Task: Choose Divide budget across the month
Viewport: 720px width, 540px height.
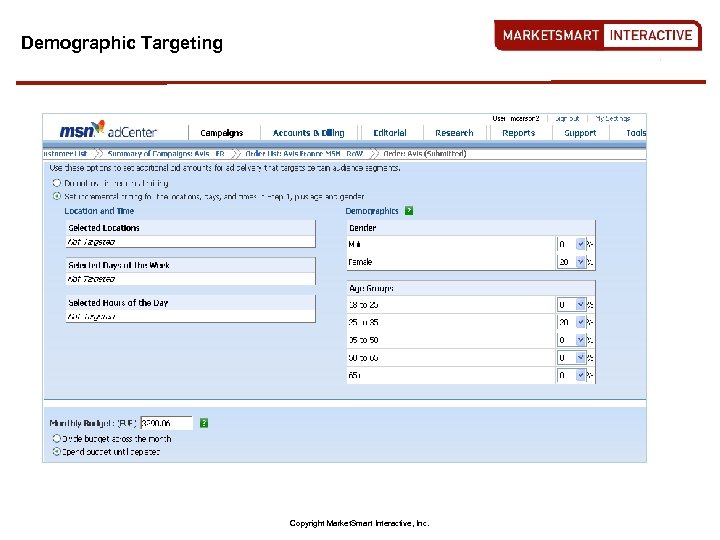Action: (x=56, y=439)
